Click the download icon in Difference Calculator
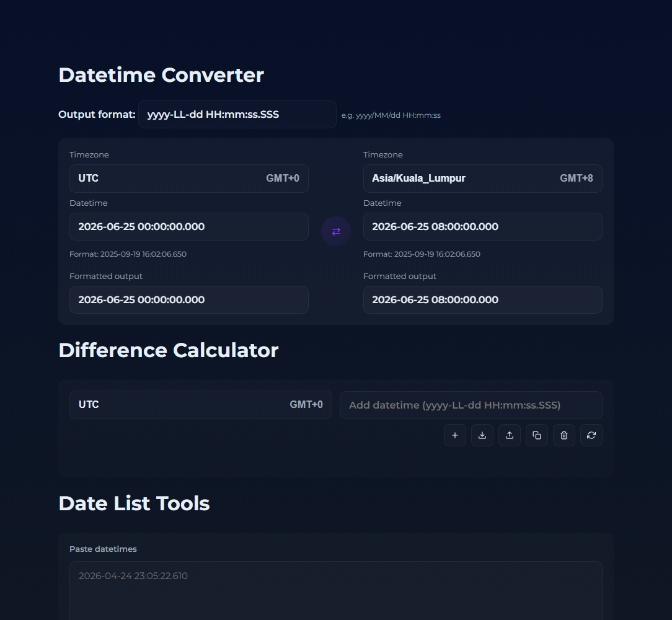This screenshot has width=672, height=620. point(482,435)
